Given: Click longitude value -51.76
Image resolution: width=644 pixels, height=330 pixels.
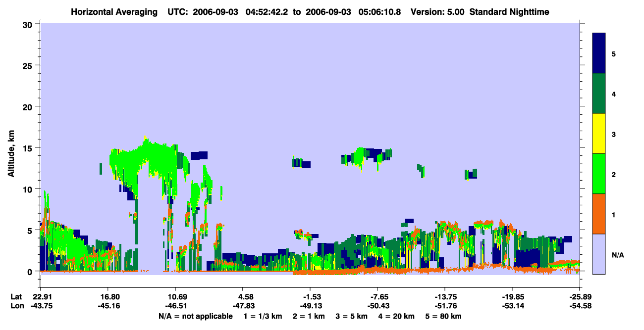Looking at the screenshot, I should tap(445, 306).
